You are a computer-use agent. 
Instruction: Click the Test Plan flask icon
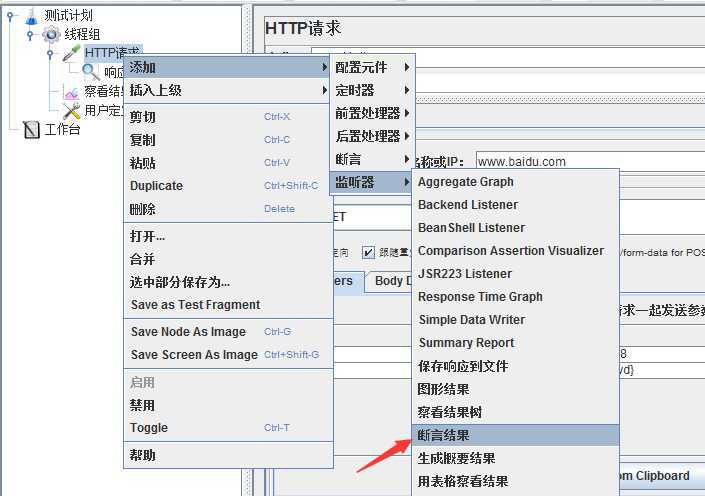(x=31, y=16)
